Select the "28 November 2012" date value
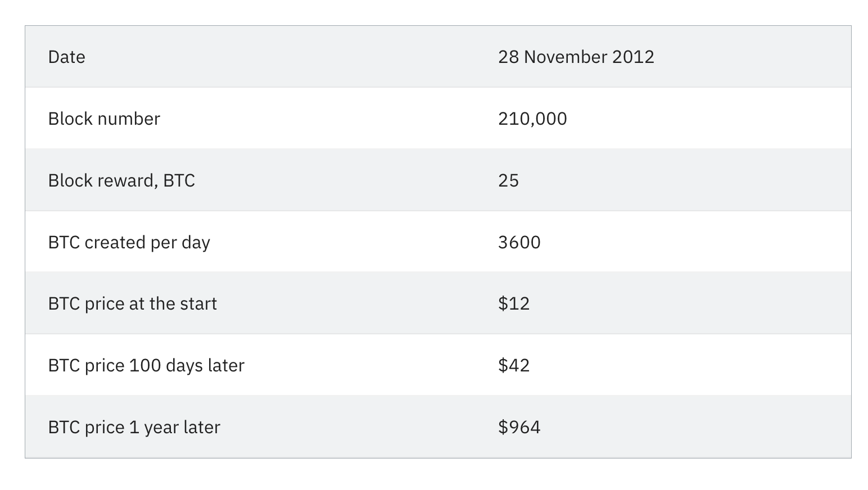 [x=576, y=57]
